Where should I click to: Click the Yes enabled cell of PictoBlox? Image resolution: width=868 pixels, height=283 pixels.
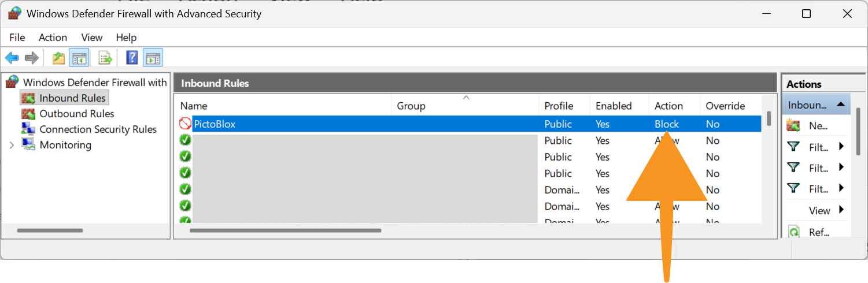pos(603,124)
